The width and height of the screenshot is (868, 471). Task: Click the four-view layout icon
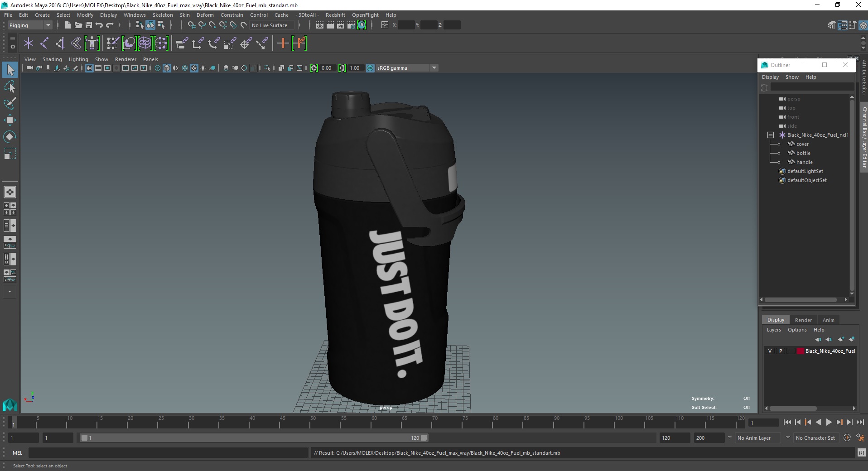click(x=10, y=209)
